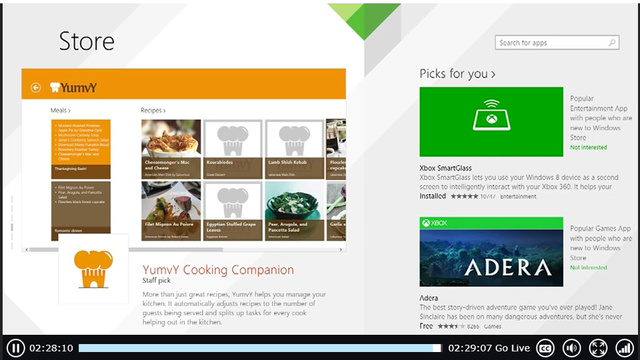Click the orange YumvY chef hat icon
The height and width of the screenshot is (360, 640).
[93, 269]
